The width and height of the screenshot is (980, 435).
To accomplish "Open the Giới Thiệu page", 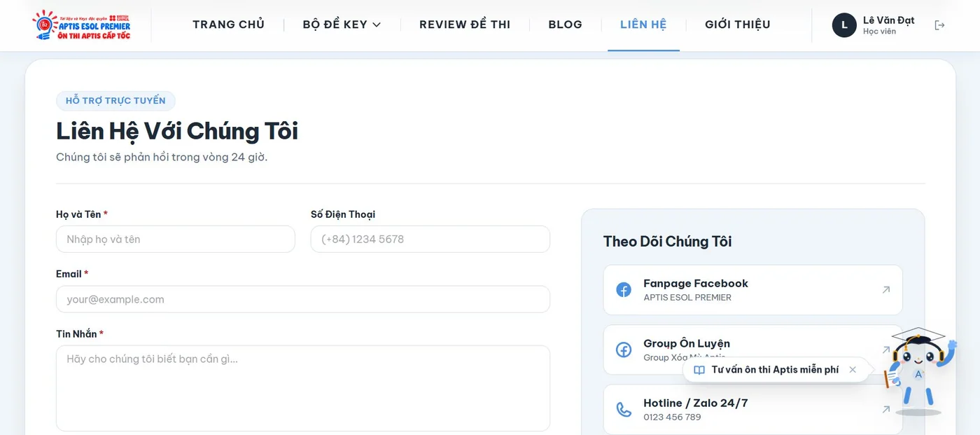I will [x=738, y=25].
